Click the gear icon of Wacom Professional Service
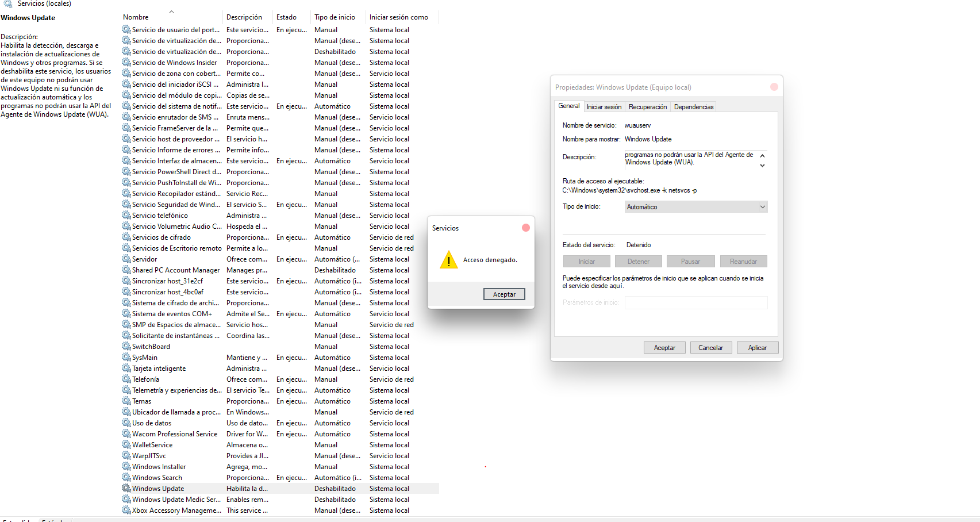 126,433
